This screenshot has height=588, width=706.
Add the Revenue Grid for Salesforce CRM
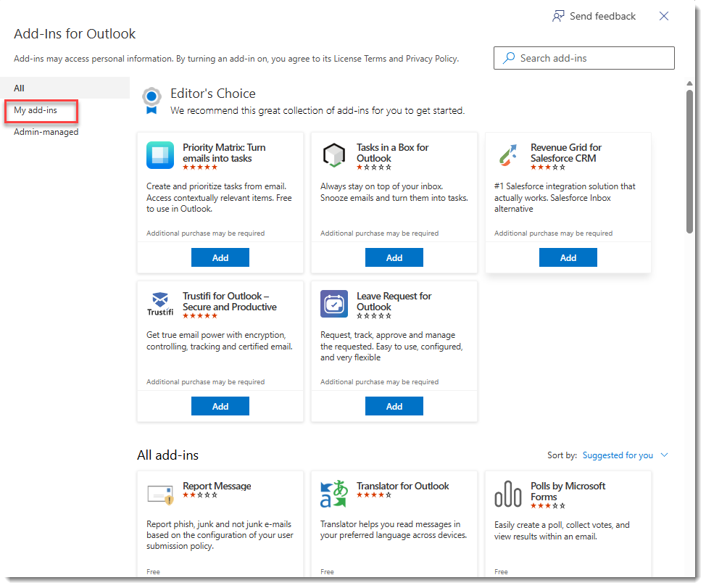568,257
